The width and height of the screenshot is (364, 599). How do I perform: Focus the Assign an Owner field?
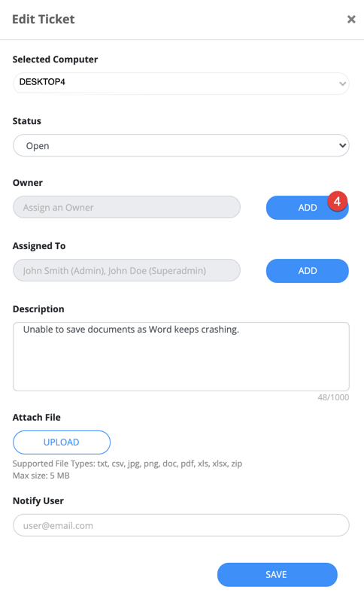click(x=126, y=207)
